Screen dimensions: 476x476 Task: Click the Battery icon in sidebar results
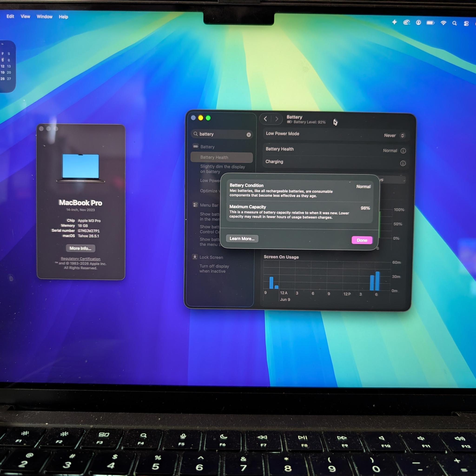196,146
